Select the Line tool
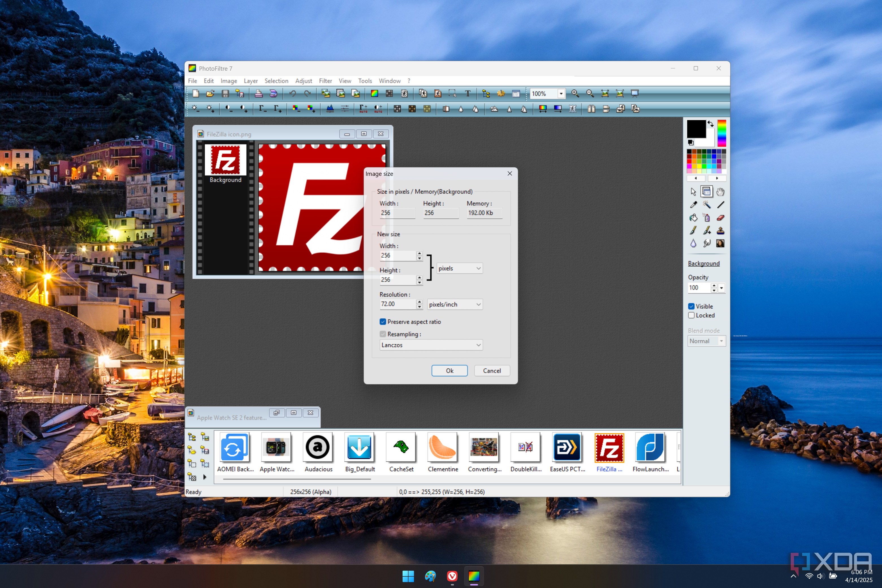 coord(720,205)
